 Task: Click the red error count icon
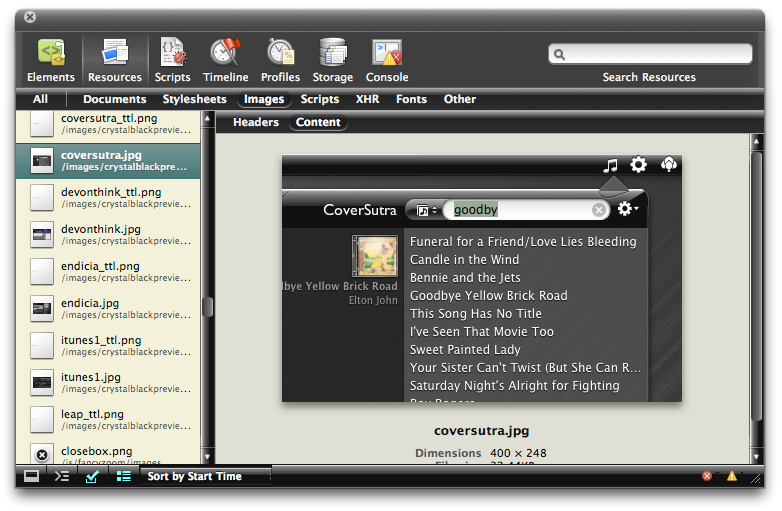(707, 476)
